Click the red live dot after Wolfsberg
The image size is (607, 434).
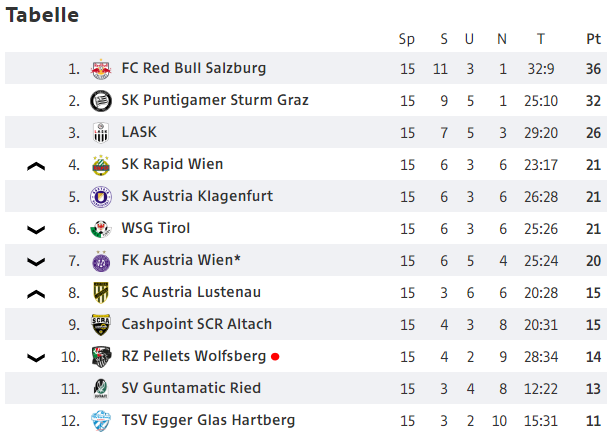pos(275,357)
